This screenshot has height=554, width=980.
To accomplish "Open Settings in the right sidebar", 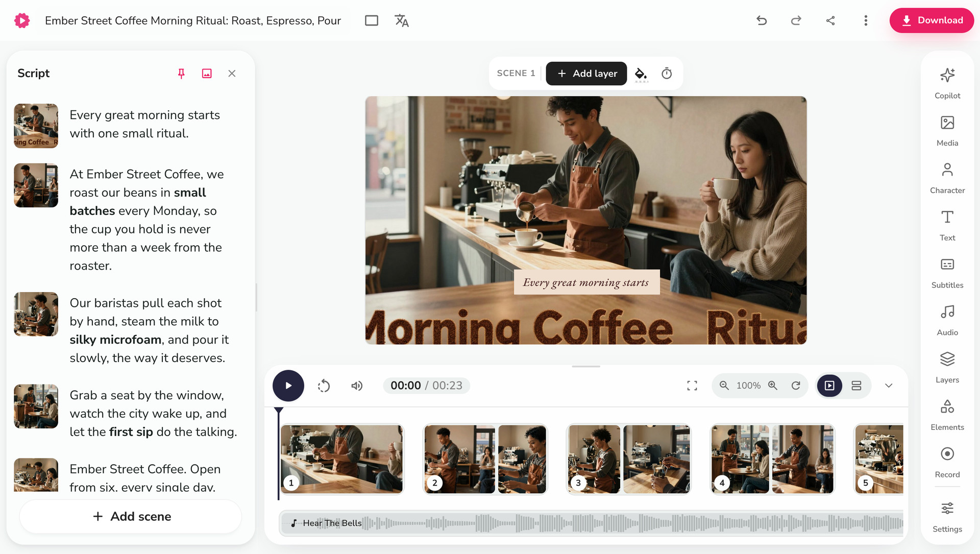I will pos(947,517).
